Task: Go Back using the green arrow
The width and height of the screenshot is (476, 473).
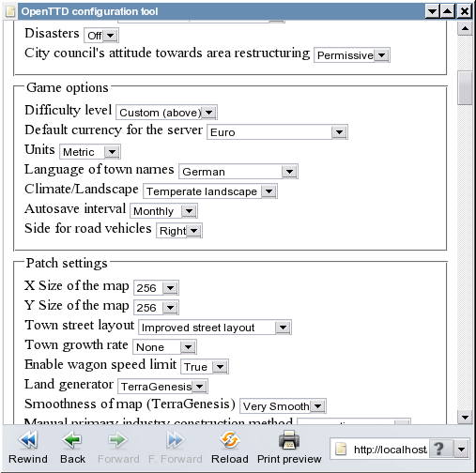Action: tap(72, 440)
